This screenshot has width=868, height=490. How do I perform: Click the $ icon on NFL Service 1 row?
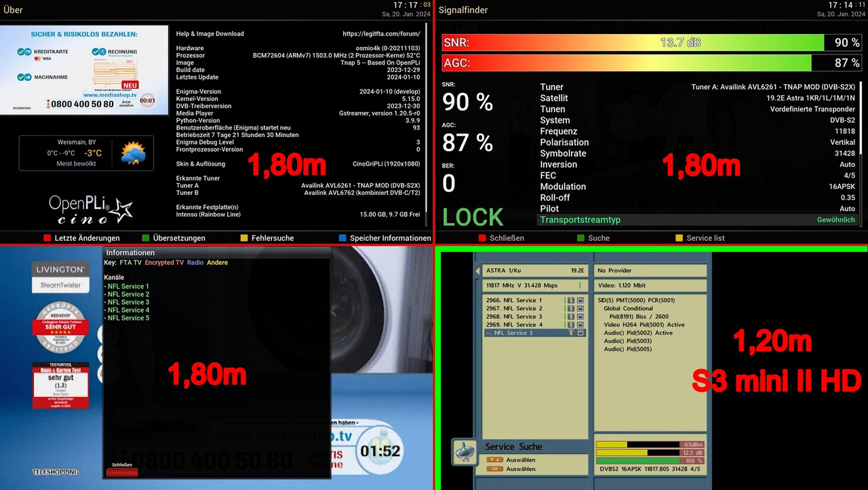(x=571, y=300)
